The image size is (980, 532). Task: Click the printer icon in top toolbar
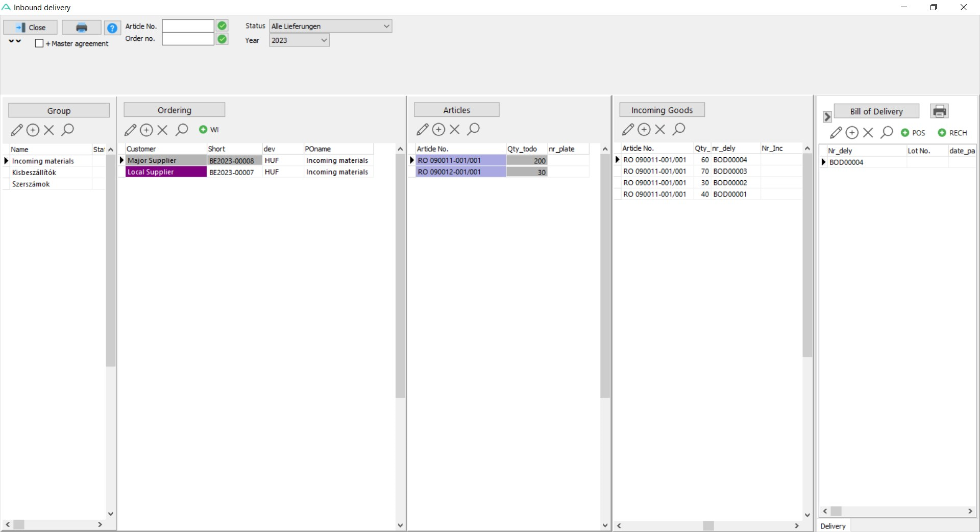[x=81, y=28]
